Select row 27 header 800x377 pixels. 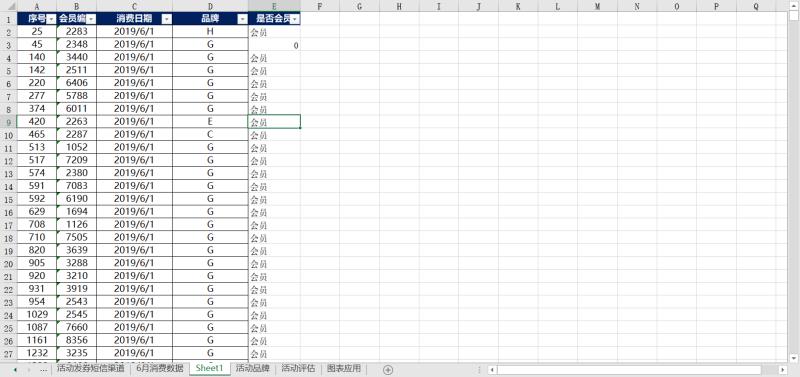pos(8,353)
